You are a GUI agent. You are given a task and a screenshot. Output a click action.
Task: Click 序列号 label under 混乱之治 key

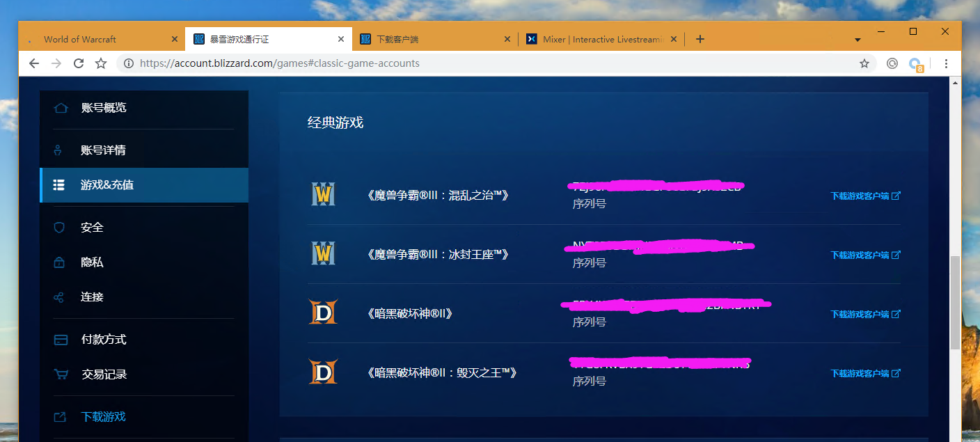(589, 204)
